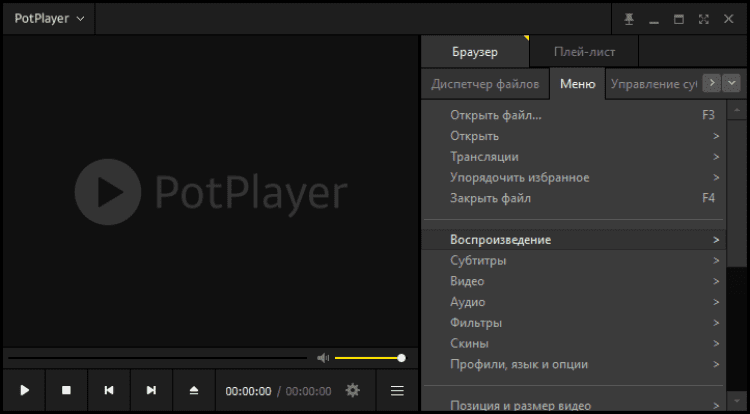The height and width of the screenshot is (414, 750).
Task: Click the total duration 00:00:00 display
Action: tap(309, 391)
